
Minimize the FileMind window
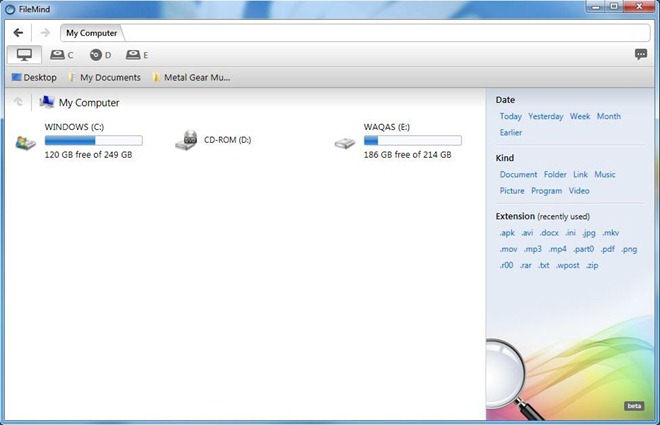pos(596,6)
